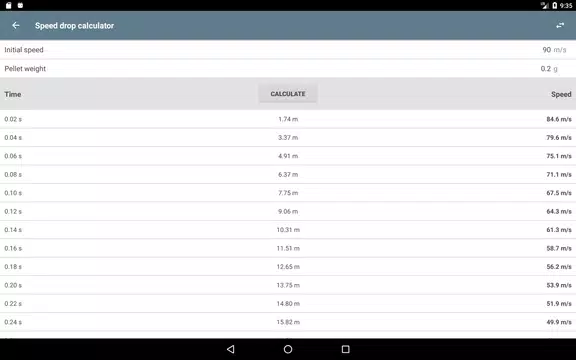The height and width of the screenshot is (360, 576).
Task: Select the 0.18 s time cell
Action: [x=13, y=266]
